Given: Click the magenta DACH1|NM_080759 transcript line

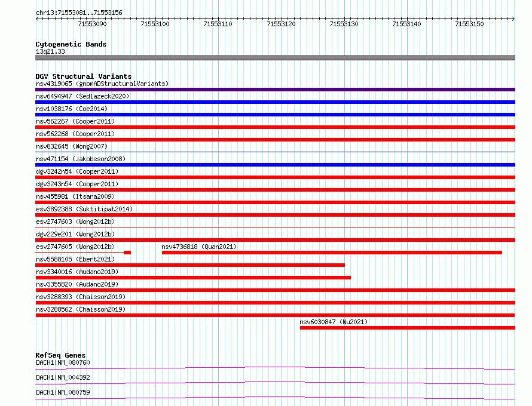Looking at the screenshot, I should pyautogui.click(x=275, y=398).
